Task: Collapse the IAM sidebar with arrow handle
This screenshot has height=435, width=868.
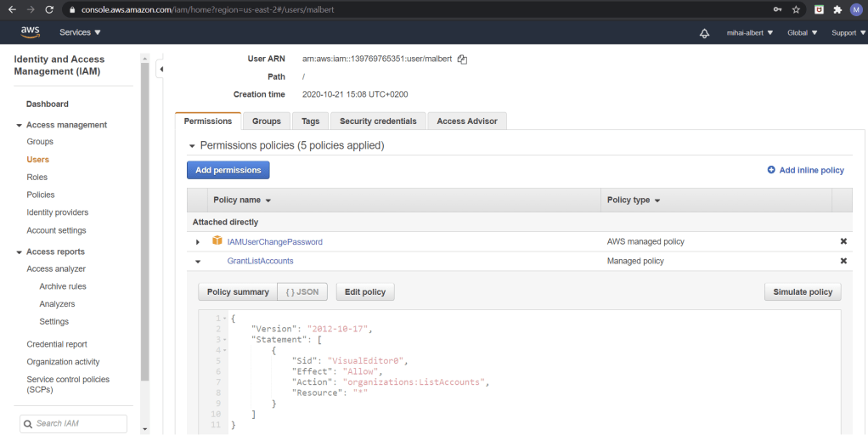Action: 161,69
